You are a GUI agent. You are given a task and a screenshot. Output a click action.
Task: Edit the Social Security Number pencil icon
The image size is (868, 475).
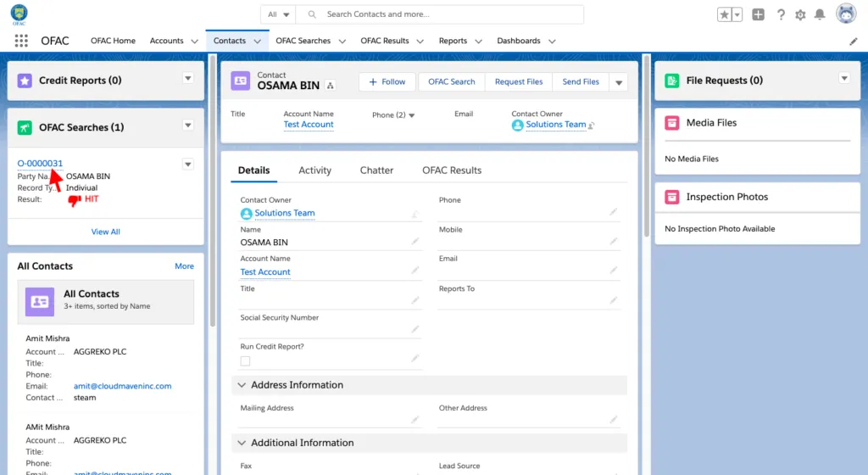[415, 329]
